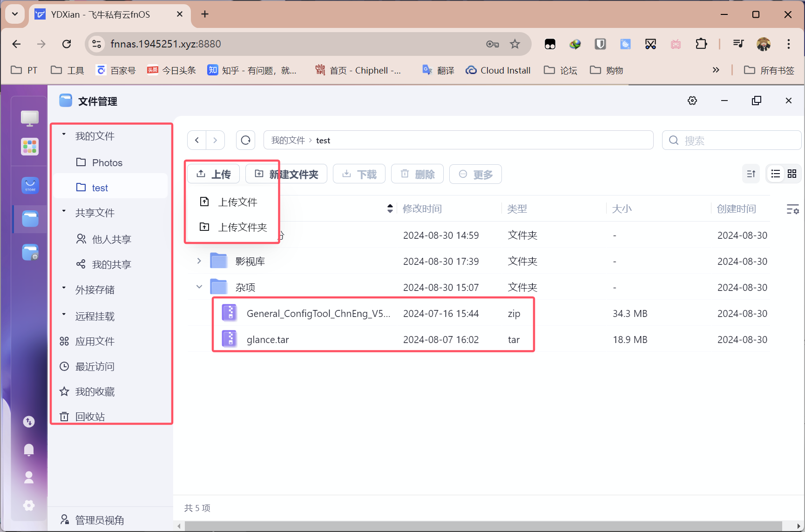Toggle sort arrows in name column
The image size is (805, 532).
click(390, 209)
